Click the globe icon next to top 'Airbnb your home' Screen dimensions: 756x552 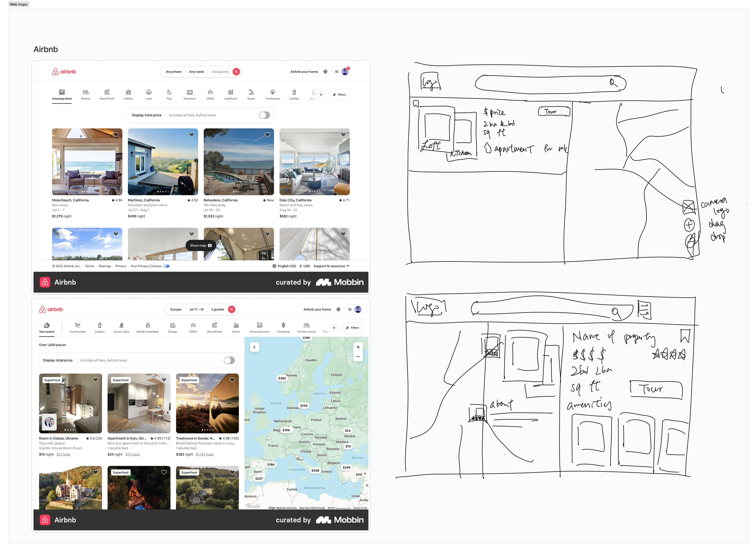[x=325, y=71]
